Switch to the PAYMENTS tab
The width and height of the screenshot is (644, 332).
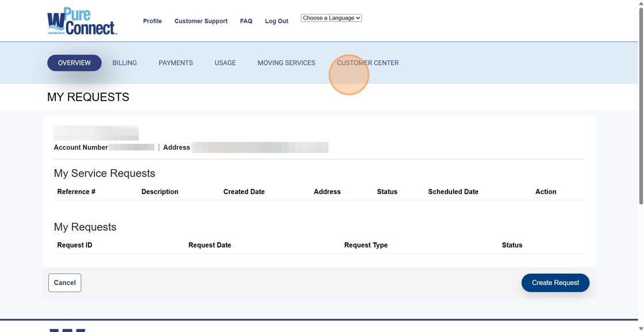point(176,63)
